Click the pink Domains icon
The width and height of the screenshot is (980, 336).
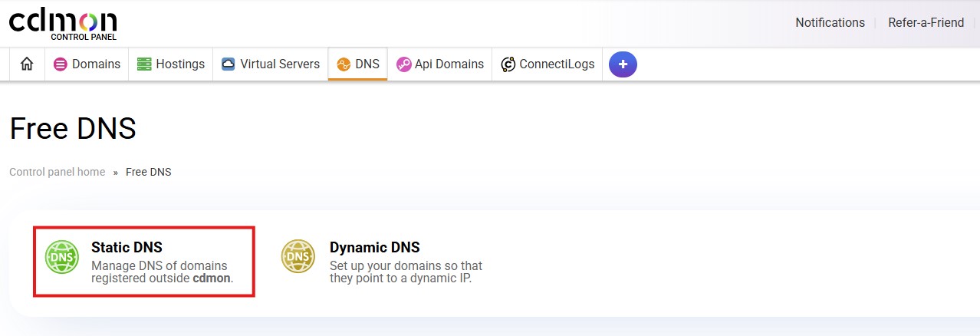60,64
